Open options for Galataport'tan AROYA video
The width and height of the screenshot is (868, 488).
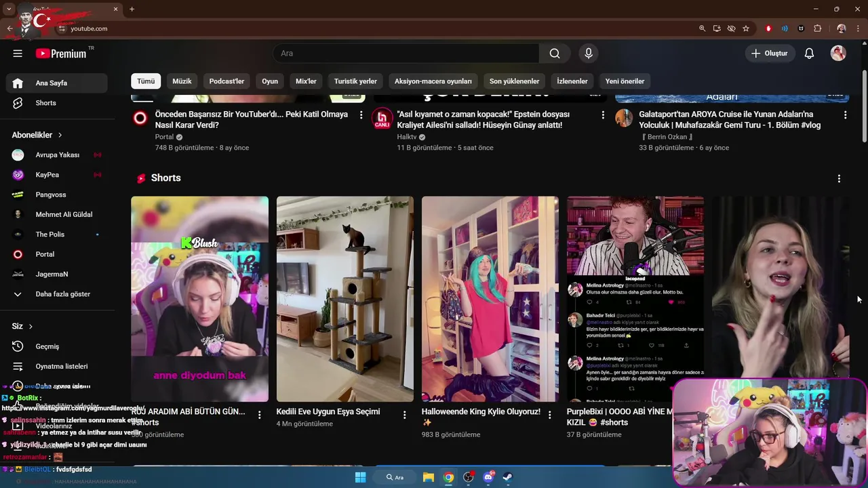tap(845, 115)
